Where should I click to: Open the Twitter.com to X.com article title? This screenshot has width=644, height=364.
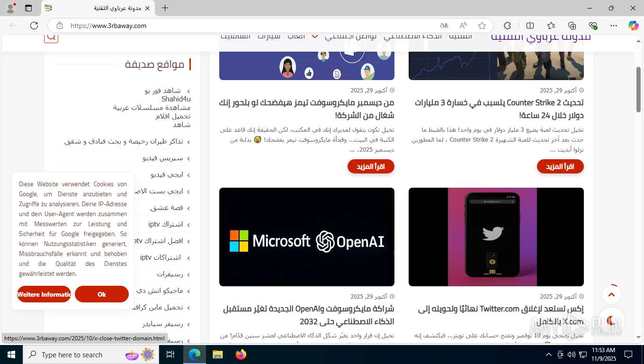click(501, 315)
